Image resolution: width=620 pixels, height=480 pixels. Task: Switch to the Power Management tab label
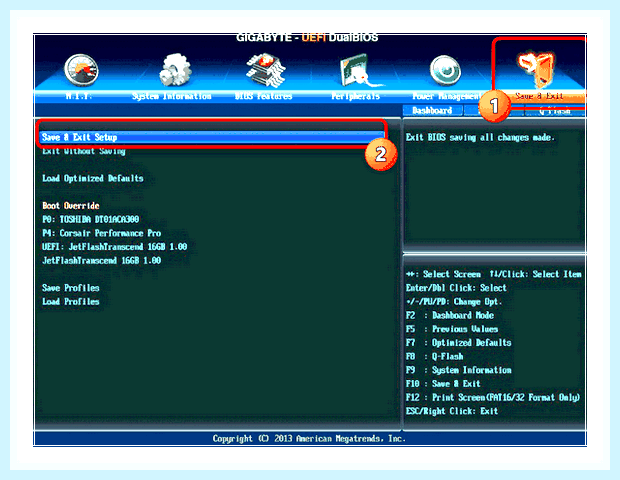(447, 96)
